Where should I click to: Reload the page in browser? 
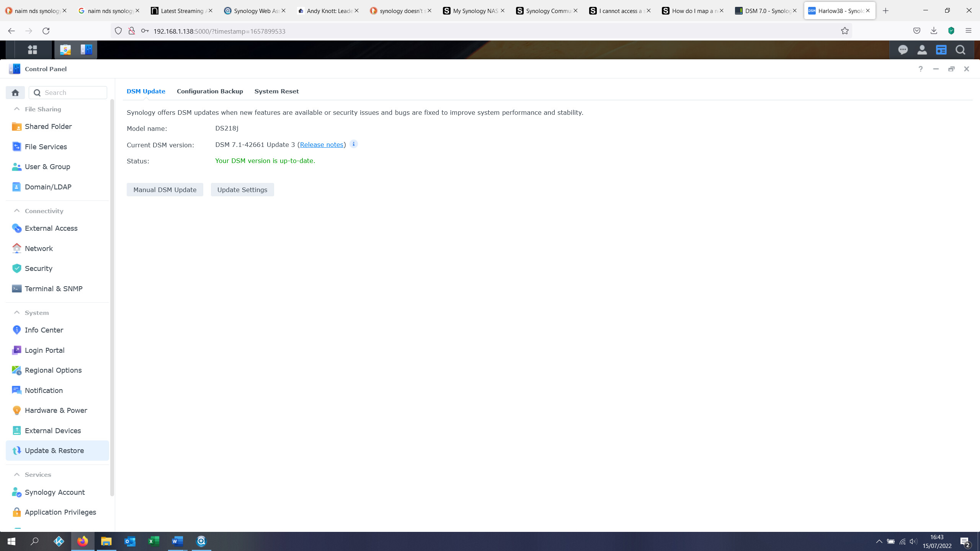pyautogui.click(x=46, y=31)
